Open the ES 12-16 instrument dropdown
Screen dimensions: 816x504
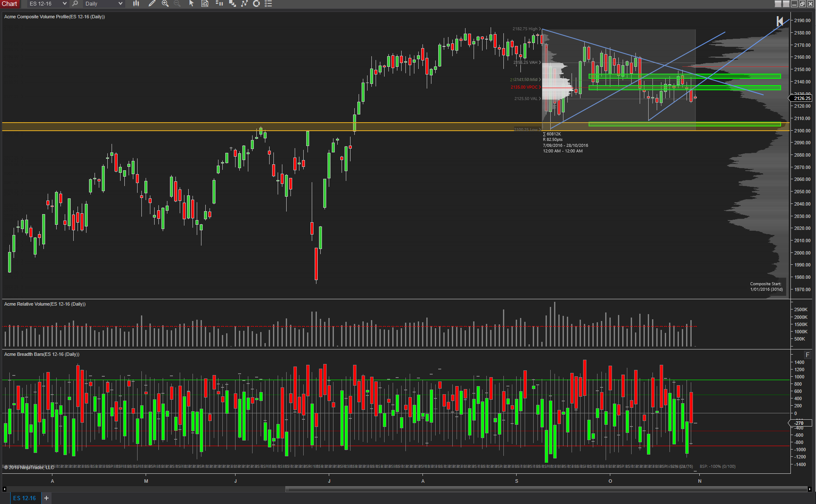[48, 3]
